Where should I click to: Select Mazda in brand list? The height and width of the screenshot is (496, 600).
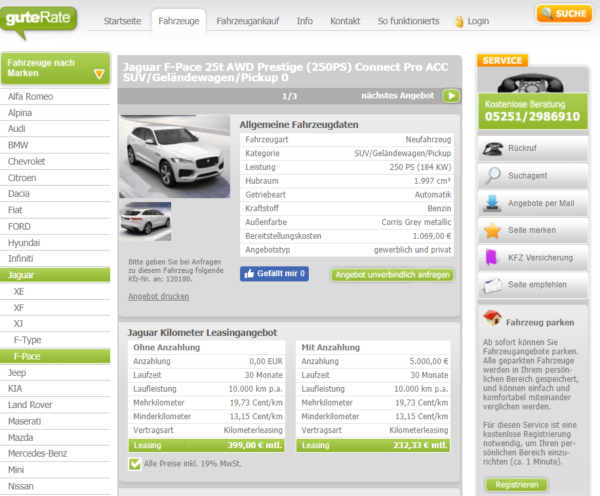pyautogui.click(x=55, y=438)
